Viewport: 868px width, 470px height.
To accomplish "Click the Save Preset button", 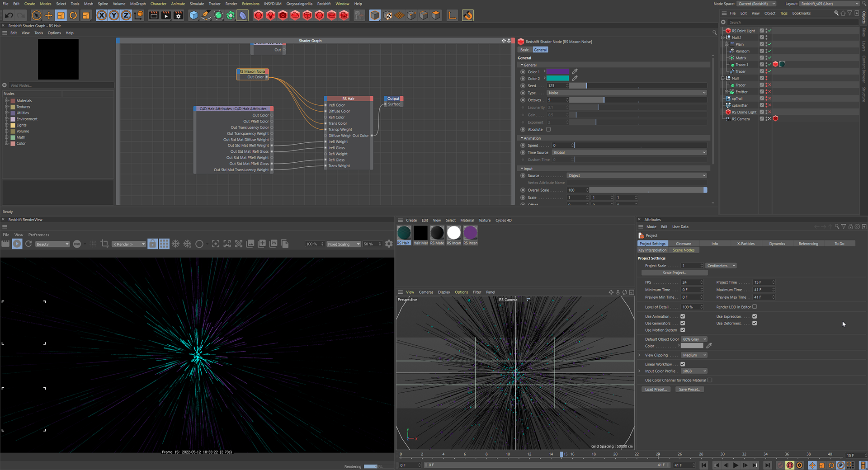I will pyautogui.click(x=689, y=390).
